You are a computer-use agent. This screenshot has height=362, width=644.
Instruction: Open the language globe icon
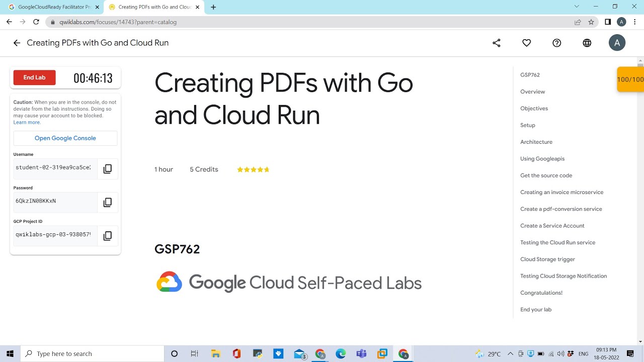coord(587,43)
